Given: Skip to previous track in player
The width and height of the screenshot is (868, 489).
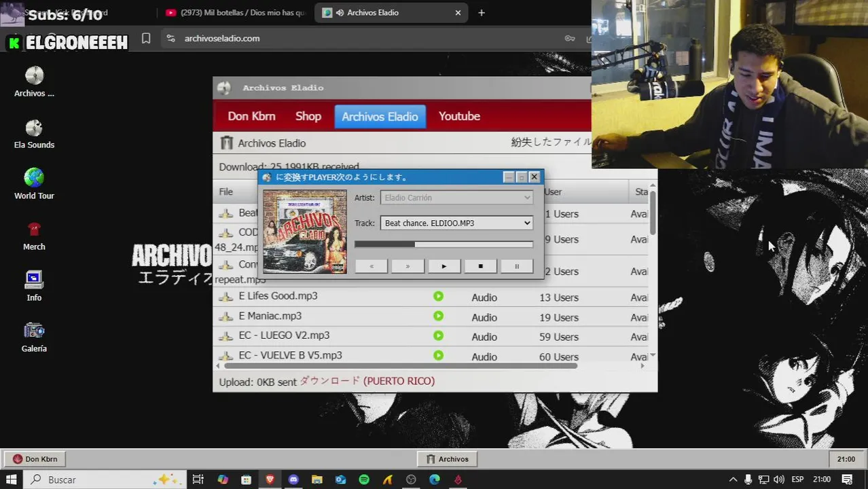Looking at the screenshot, I should point(371,266).
